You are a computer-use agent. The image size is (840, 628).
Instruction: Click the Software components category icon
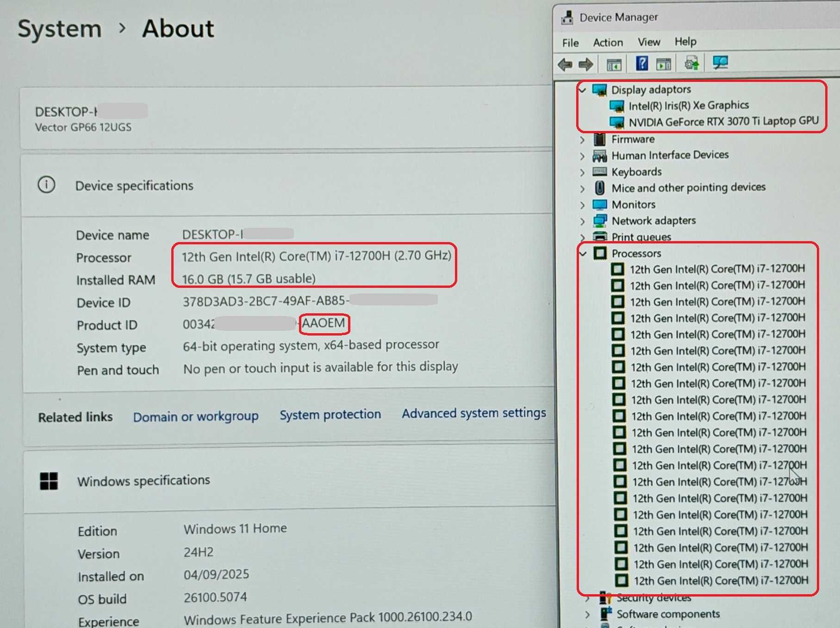(x=606, y=614)
